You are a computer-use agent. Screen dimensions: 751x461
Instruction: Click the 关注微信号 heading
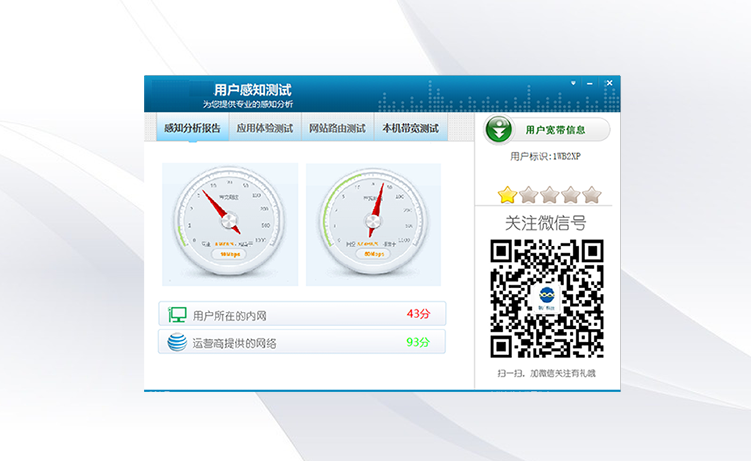pyautogui.click(x=546, y=223)
